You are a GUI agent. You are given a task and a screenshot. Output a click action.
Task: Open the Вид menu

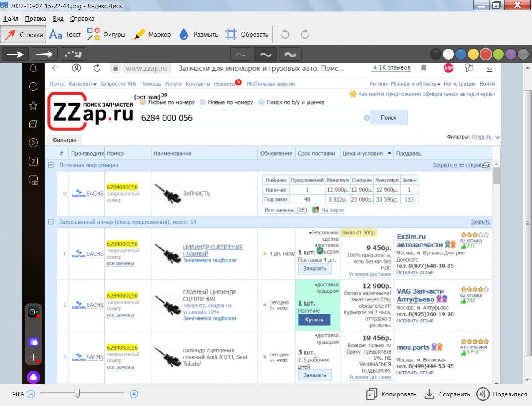[x=58, y=18]
